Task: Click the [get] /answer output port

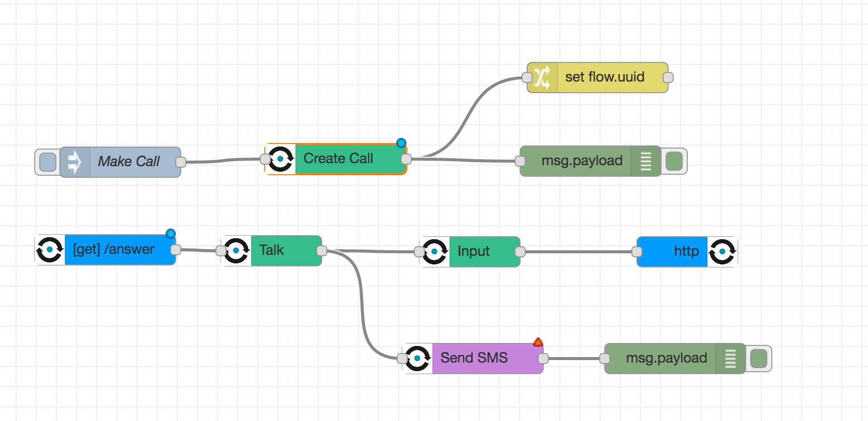Action: tap(176, 250)
